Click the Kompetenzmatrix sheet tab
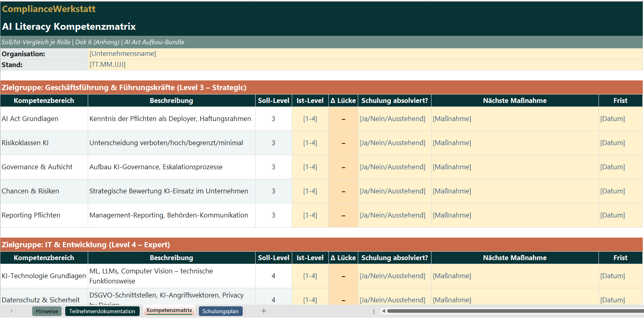Screen dimensions: 644x318 pyautogui.click(x=169, y=310)
